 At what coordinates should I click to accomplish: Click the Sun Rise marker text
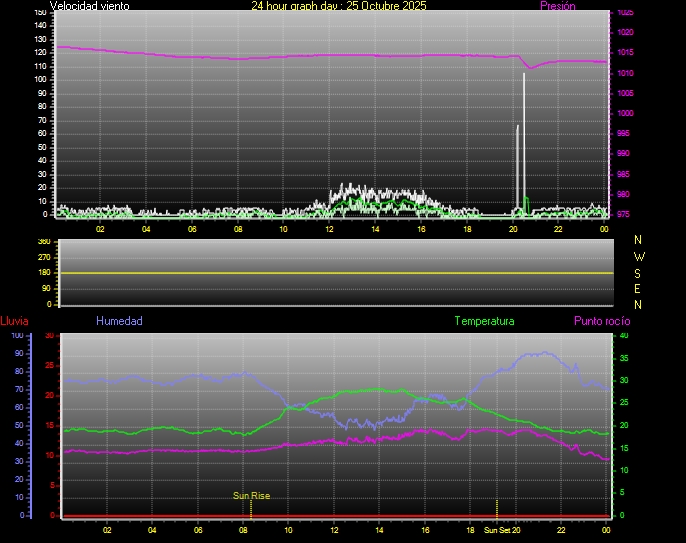[x=251, y=495]
